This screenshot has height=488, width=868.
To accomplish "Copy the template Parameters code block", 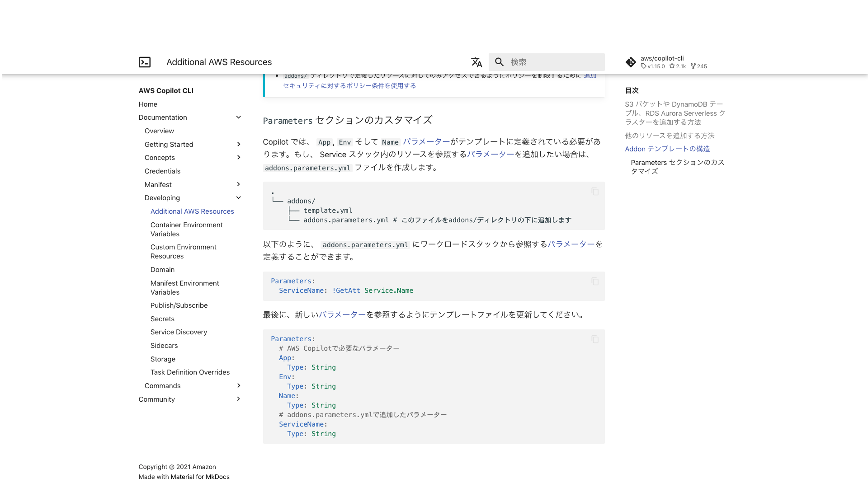I will [595, 339].
